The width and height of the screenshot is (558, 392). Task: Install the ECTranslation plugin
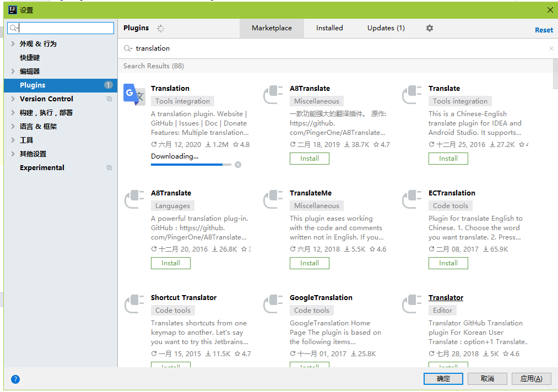coord(448,263)
